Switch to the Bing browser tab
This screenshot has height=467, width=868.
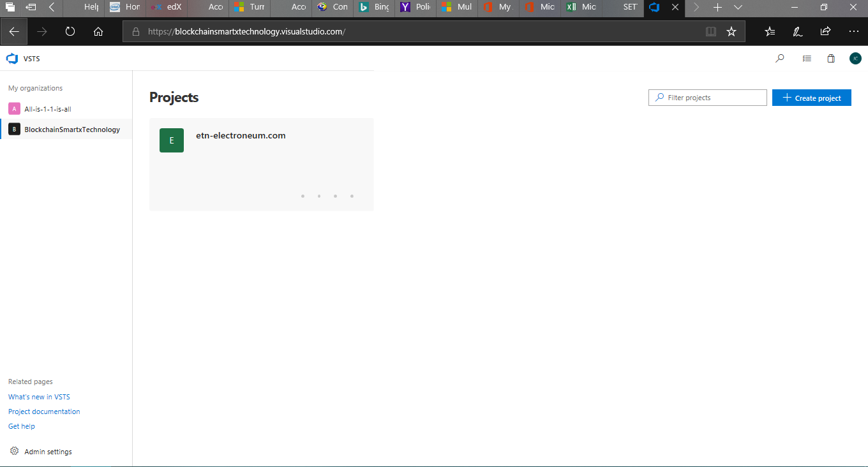click(x=375, y=8)
